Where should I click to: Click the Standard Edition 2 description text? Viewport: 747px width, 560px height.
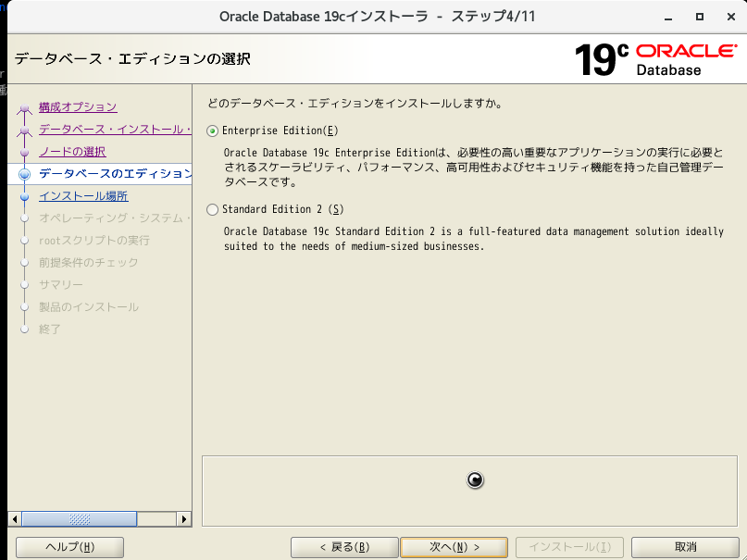point(474,239)
